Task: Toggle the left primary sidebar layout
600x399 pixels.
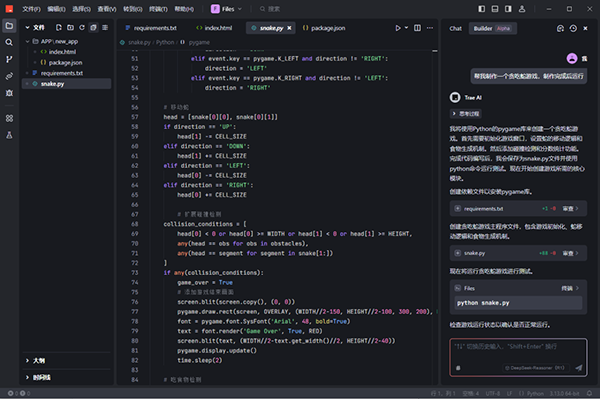Action: pos(482,9)
